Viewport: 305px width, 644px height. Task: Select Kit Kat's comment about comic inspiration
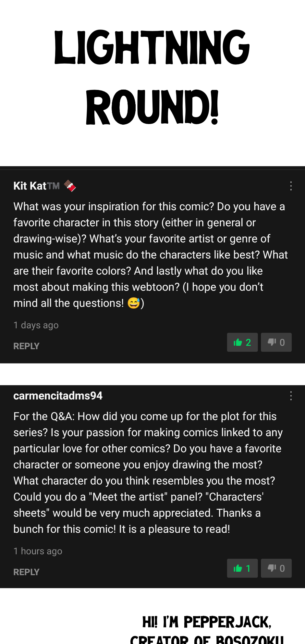[149, 255]
